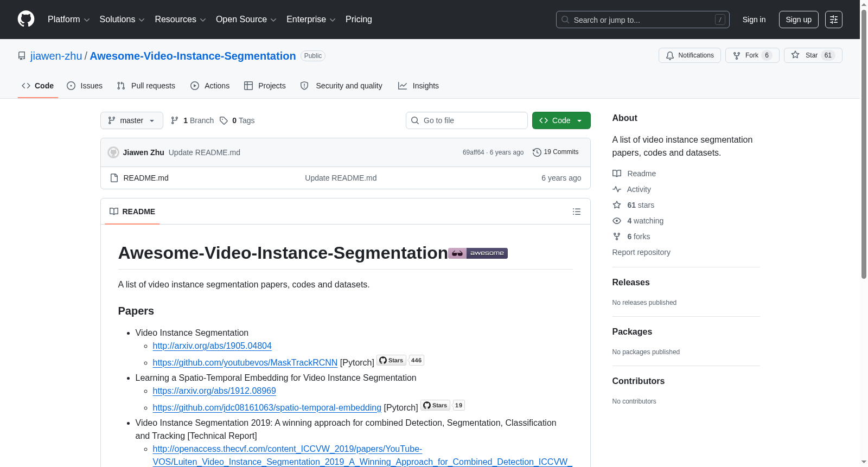Screen dimensions: 868x467
Task: Click the Sign up button
Action: point(799,20)
